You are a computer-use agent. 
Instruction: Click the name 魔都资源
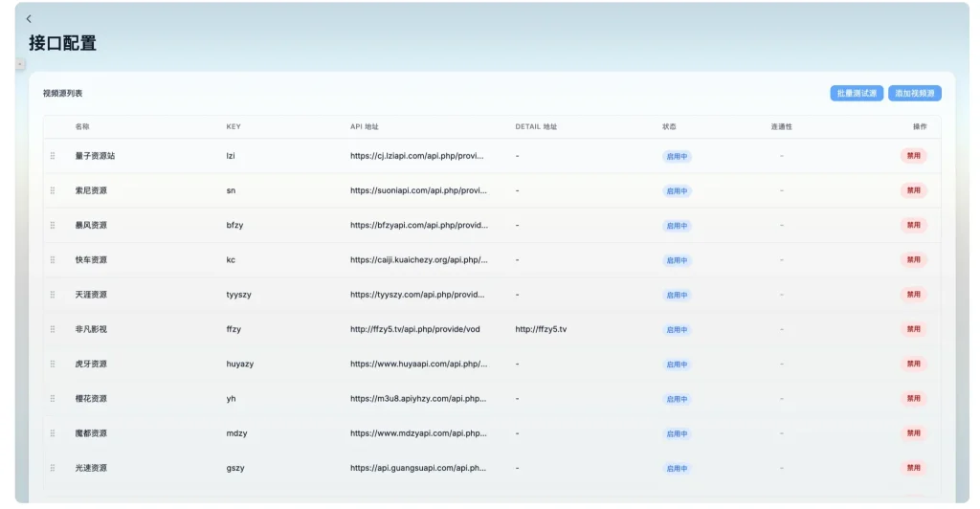tap(91, 432)
